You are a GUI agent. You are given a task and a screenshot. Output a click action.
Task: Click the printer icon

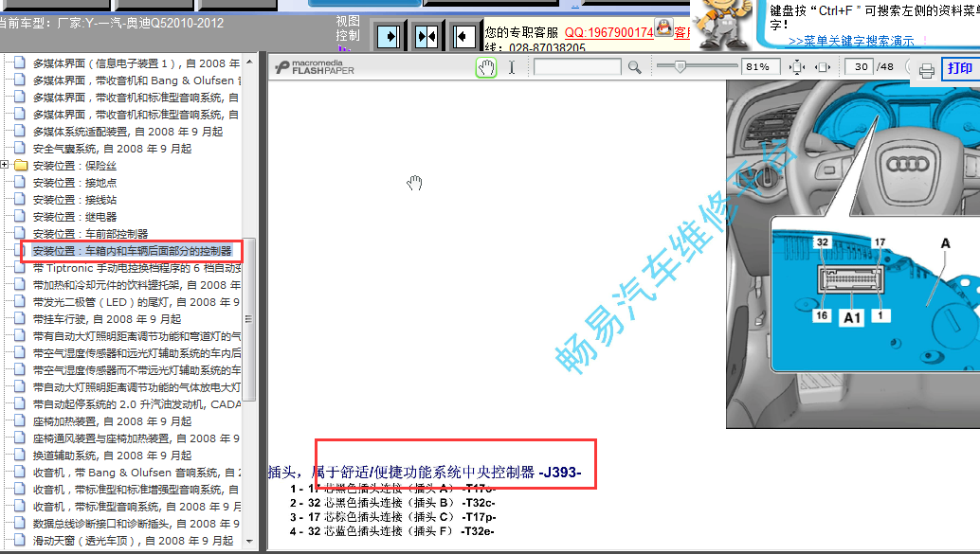click(x=926, y=71)
